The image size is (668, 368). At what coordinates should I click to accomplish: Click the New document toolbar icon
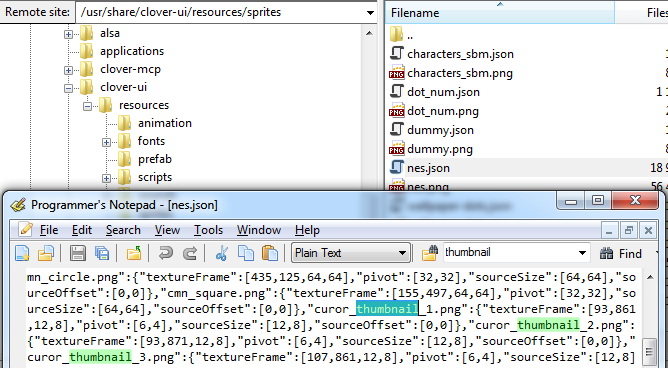click(x=22, y=253)
